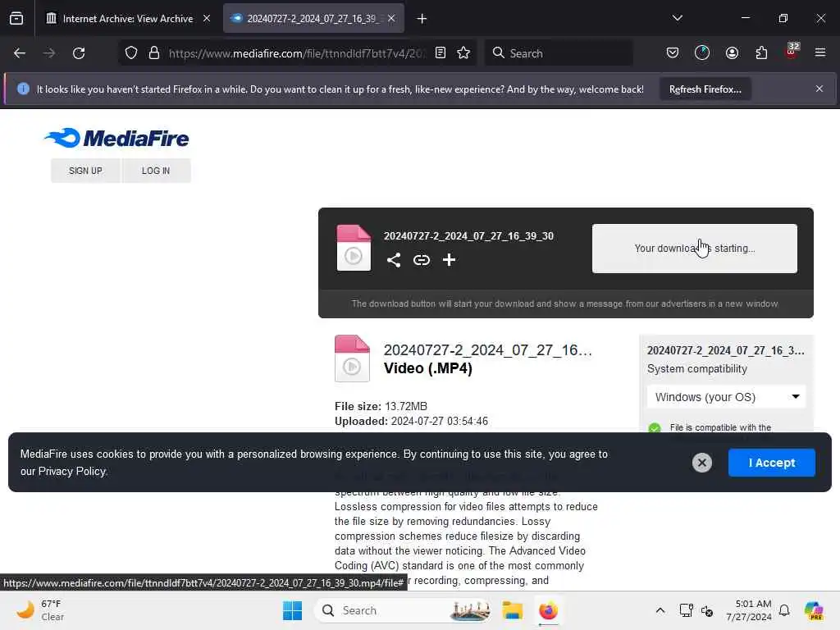Show hidden system tray icons
The image size is (840, 630).
coord(660,610)
